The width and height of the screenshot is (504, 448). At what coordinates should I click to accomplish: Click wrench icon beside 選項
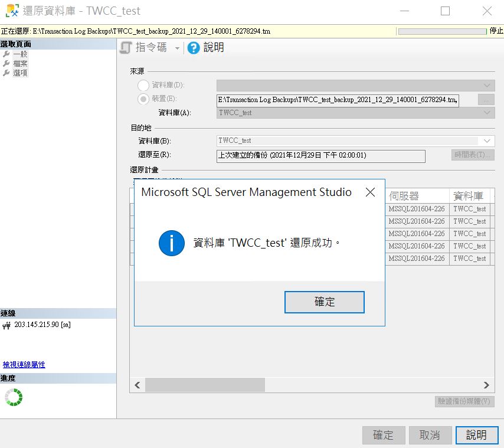[6, 73]
